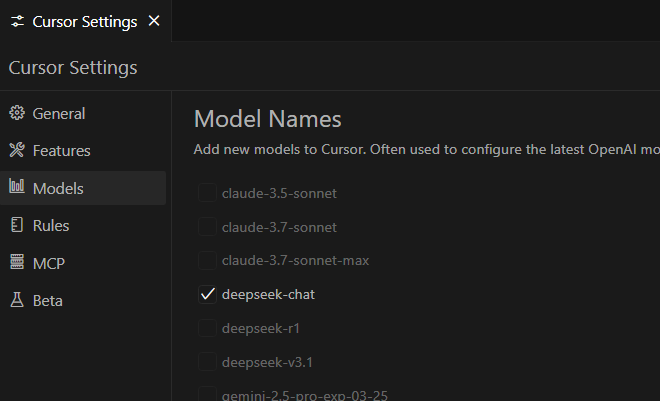Viewport: 660px width, 401px height.
Task: Click the deepseek-v3.1 model name
Action: (x=267, y=362)
